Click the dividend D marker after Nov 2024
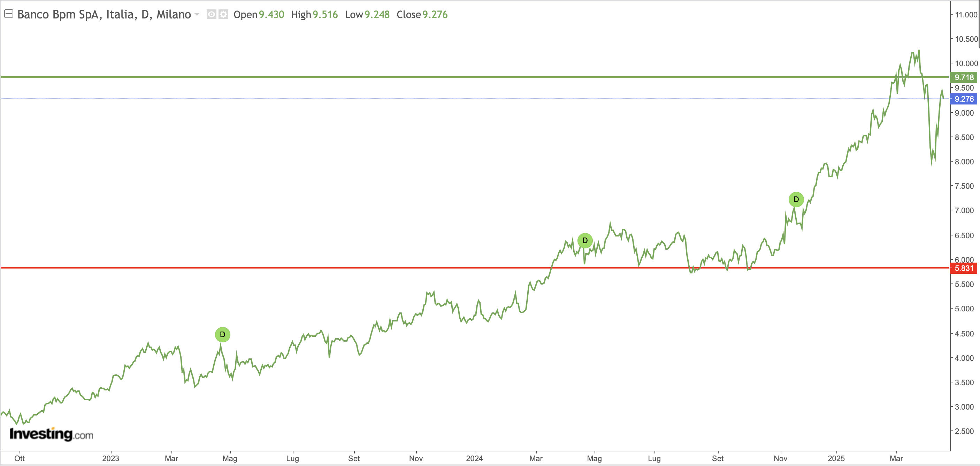The image size is (980, 466). (x=796, y=200)
